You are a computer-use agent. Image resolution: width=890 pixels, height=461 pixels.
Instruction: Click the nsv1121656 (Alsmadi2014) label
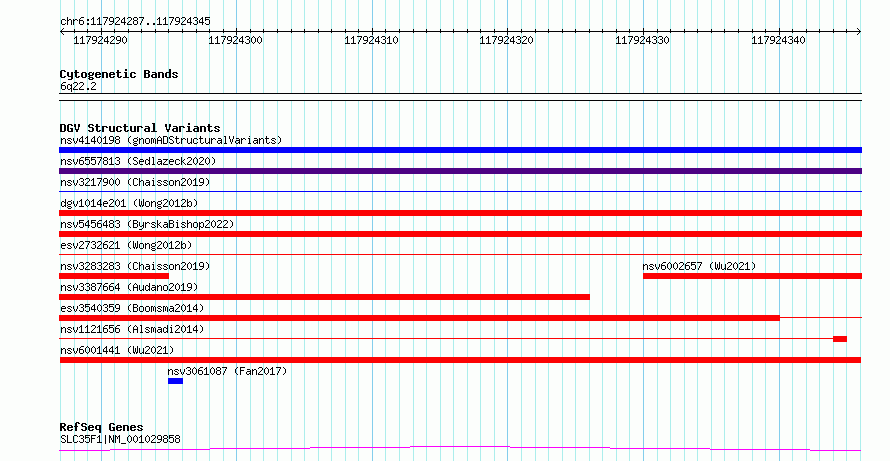click(132, 329)
